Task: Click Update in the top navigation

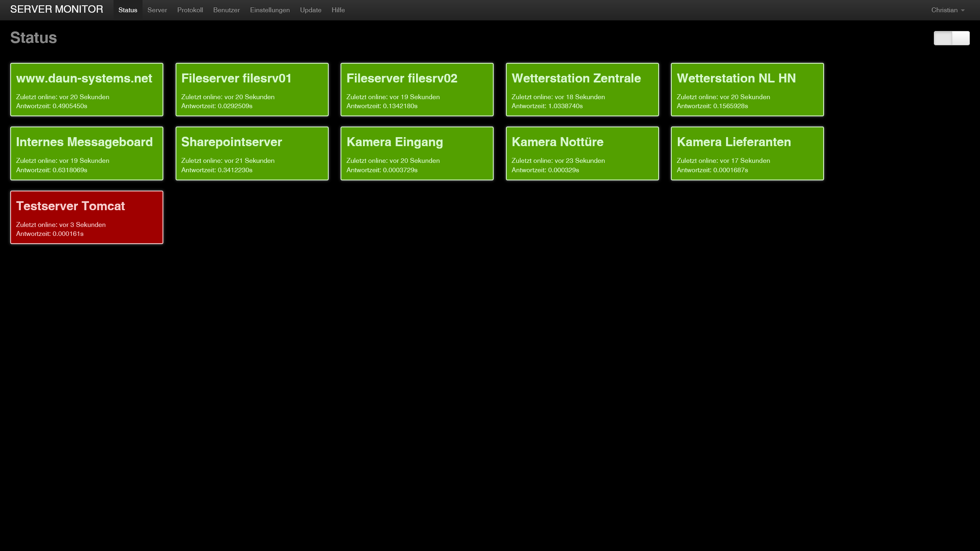Action: coord(310,10)
